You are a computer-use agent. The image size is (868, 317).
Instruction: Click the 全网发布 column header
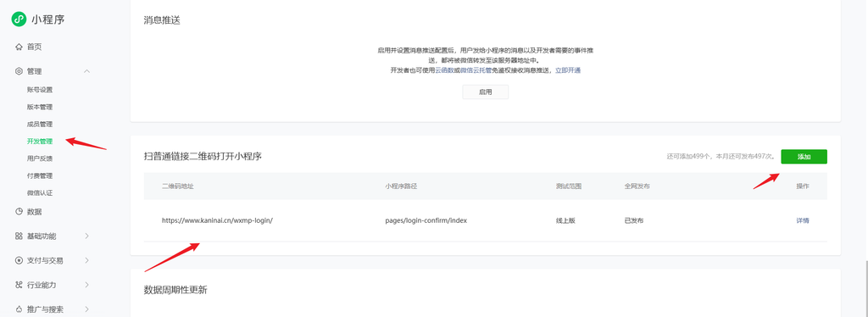(637, 186)
